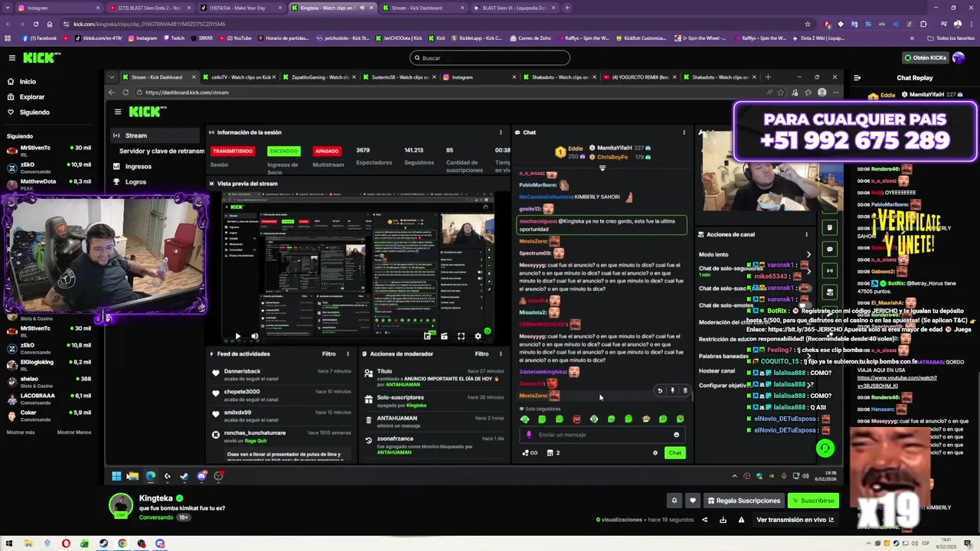
Task: Open Feed de actividades three-dot menu
Action: pyautogui.click(x=348, y=354)
